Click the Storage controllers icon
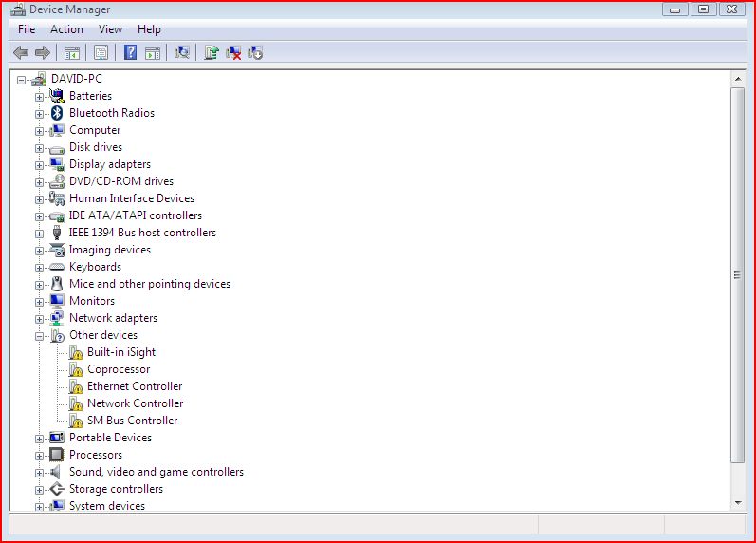This screenshot has height=543, width=756. tap(57, 489)
